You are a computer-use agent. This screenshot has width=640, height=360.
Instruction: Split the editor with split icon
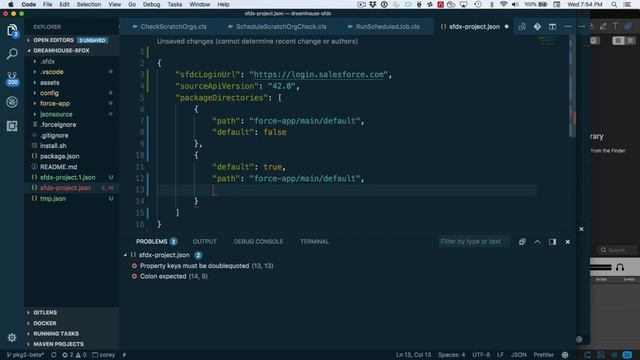tap(552, 27)
